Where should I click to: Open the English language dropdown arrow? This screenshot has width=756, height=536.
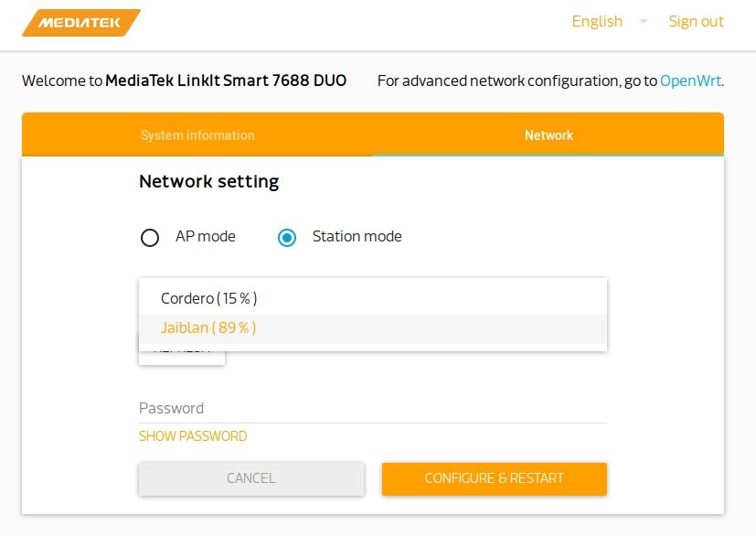coord(643,21)
